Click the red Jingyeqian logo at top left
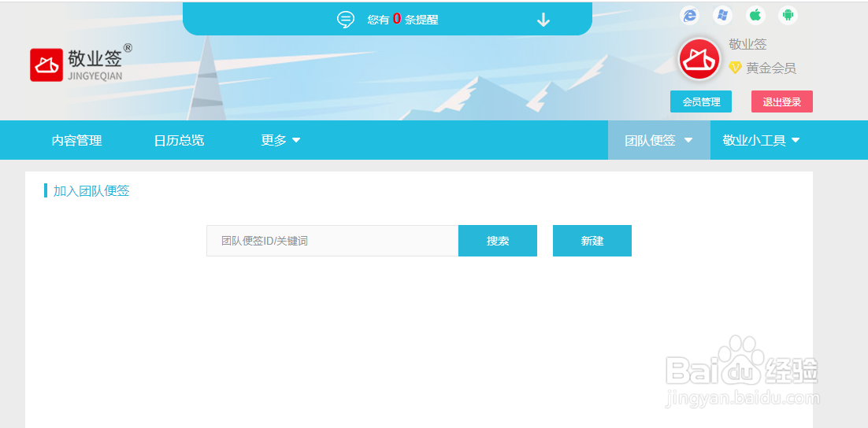The width and height of the screenshot is (868, 428). point(46,65)
